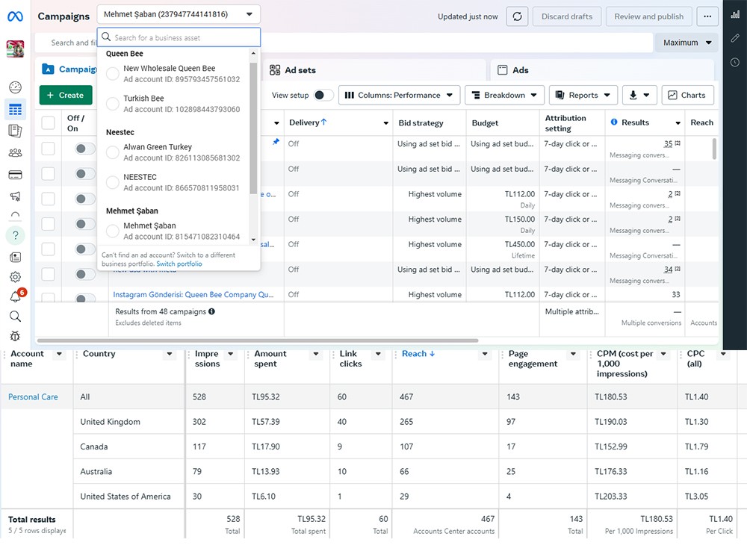Screen dimensions: 747x560
Task: Refresh the campaign data
Action: 517,16
